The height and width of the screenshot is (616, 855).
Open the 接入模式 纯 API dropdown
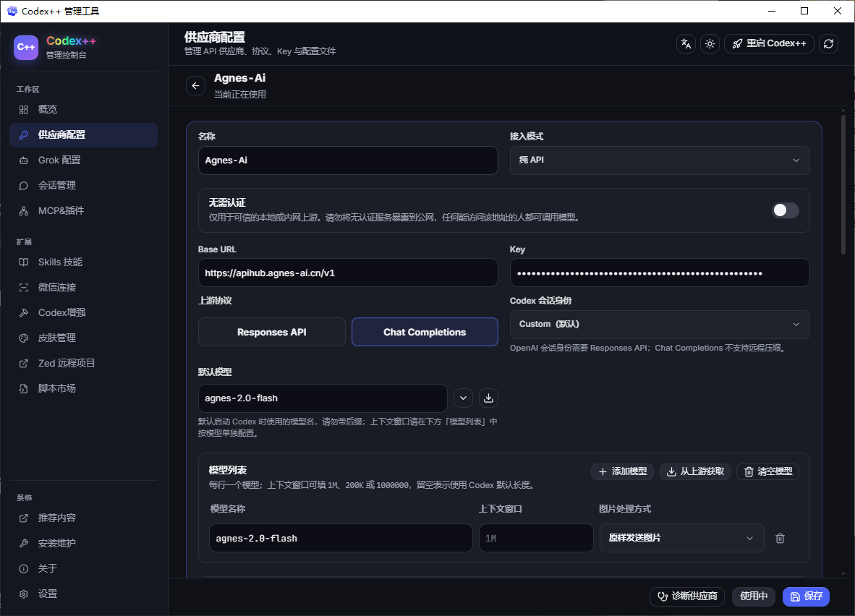coord(660,161)
